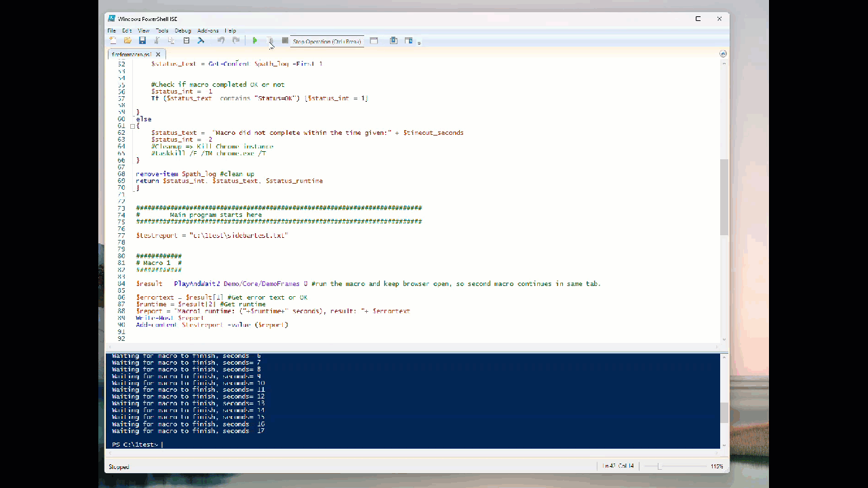Click the console prompt PS C:\1test>
This screenshot has width=868, height=488.
pos(135,445)
